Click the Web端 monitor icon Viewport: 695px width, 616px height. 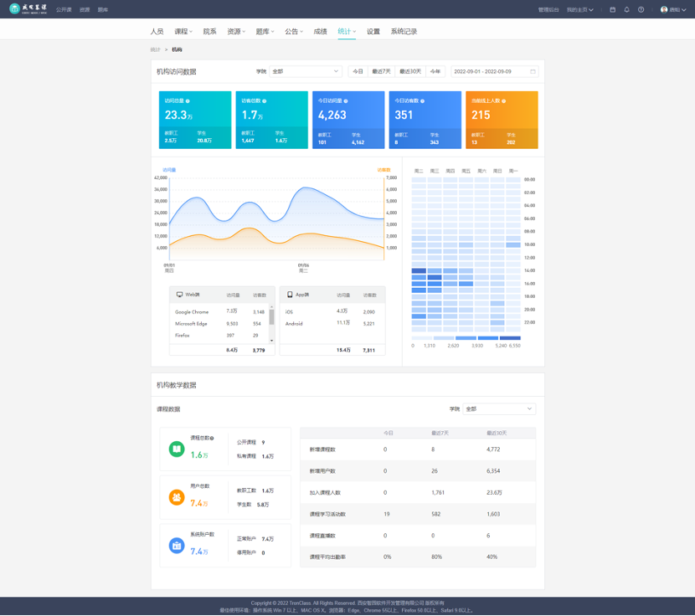click(179, 295)
